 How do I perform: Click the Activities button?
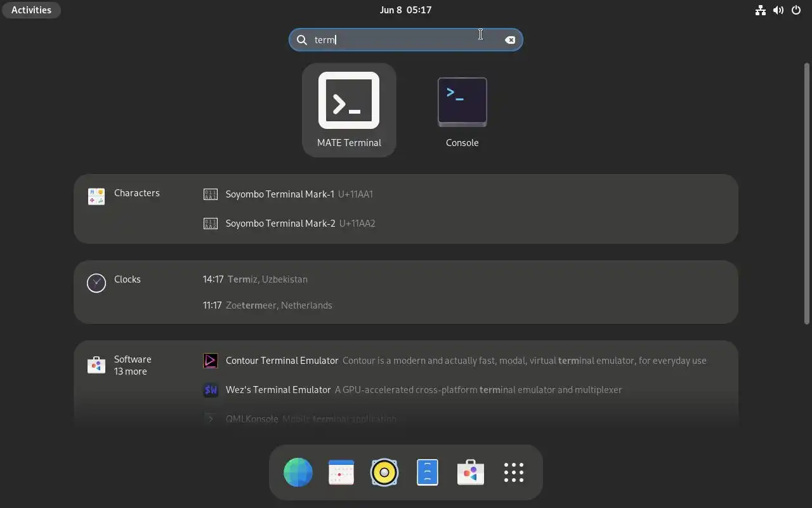point(31,10)
